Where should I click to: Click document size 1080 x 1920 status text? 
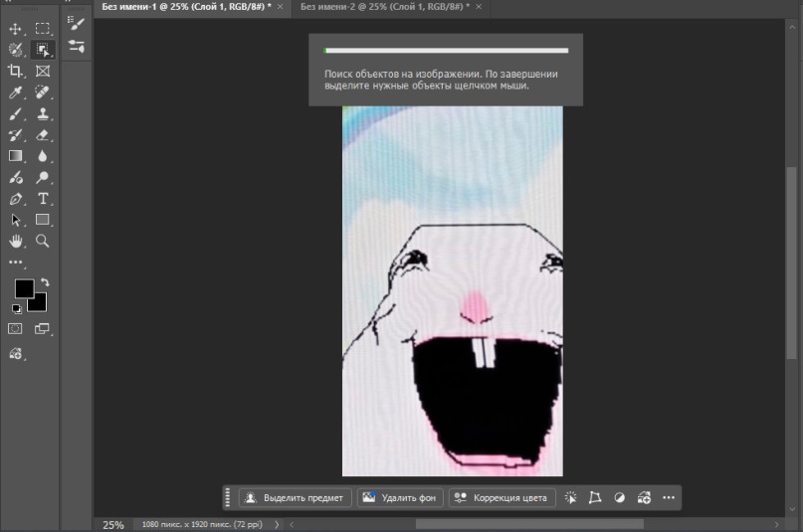(x=202, y=524)
